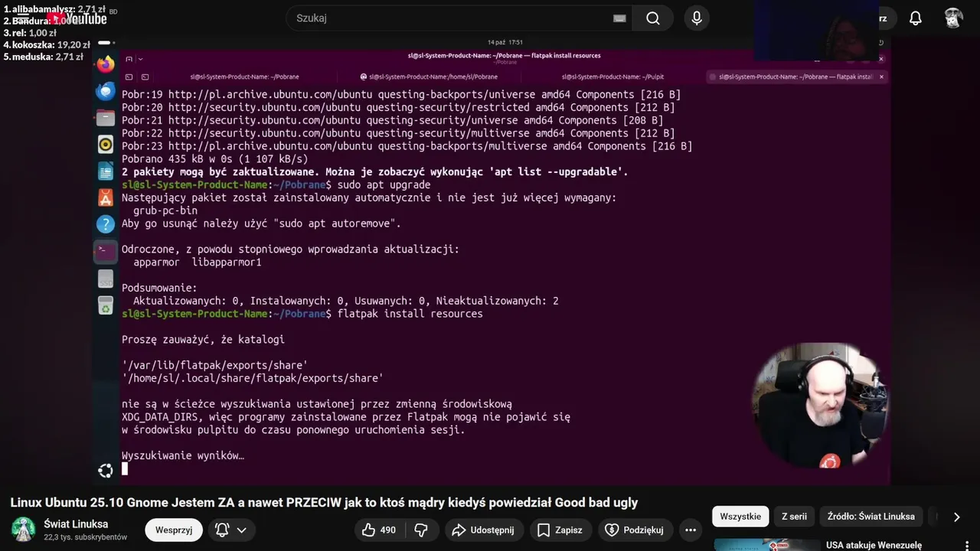Open the terminal tab overview icon

coord(129,77)
